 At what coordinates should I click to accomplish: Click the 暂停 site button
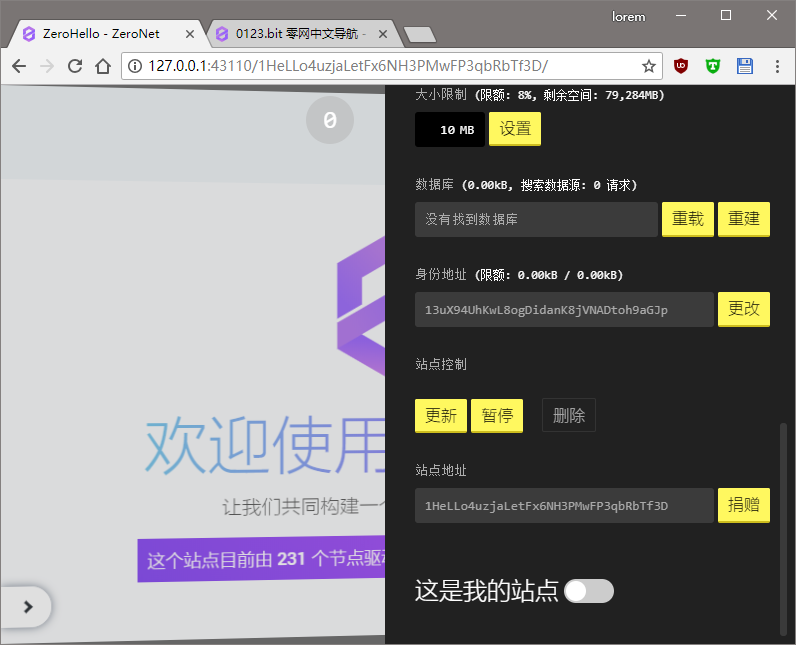497,416
